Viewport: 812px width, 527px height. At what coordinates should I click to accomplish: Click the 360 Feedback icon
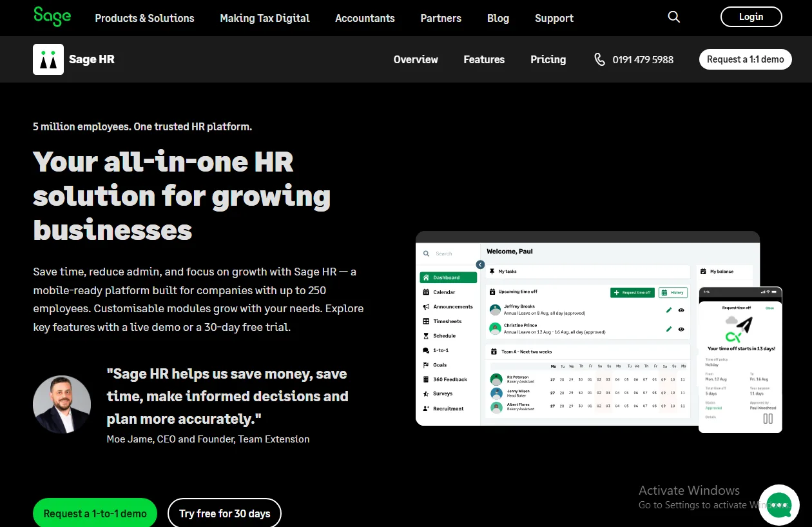426,379
